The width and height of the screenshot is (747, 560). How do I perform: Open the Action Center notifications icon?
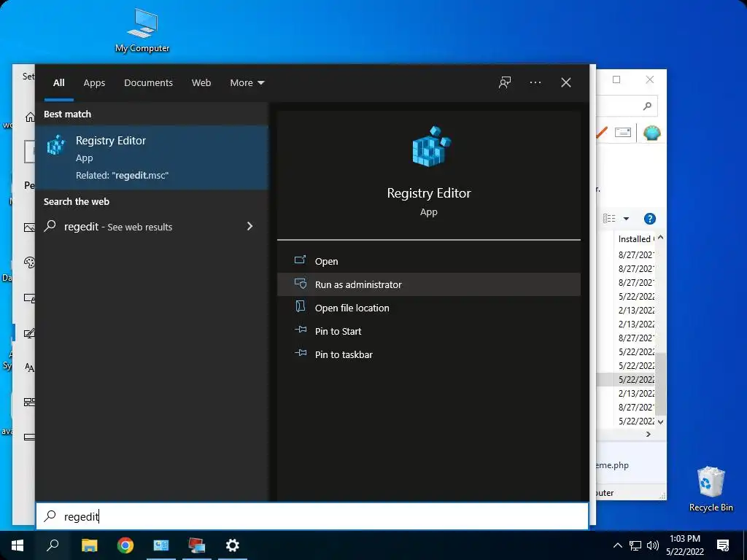click(723, 545)
